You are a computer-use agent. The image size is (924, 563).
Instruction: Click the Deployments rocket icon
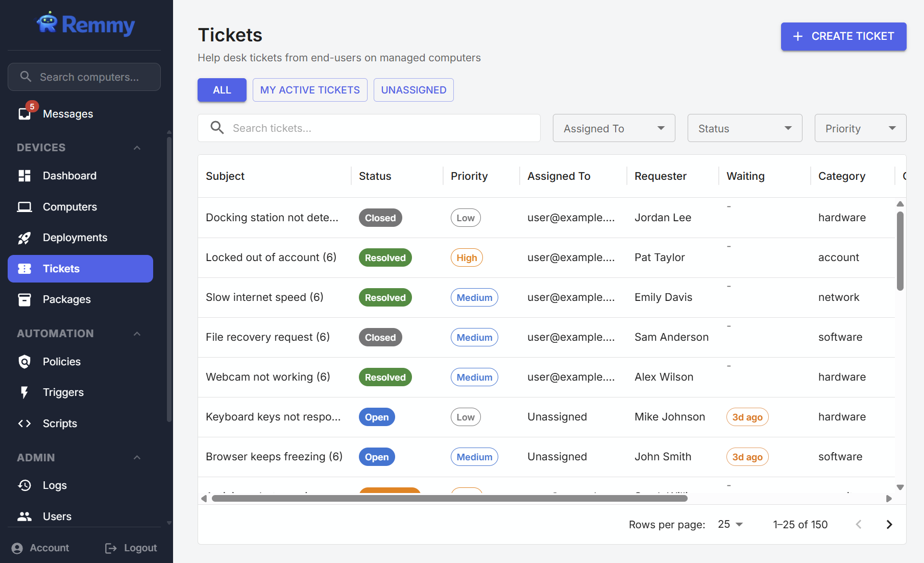pyautogui.click(x=25, y=238)
